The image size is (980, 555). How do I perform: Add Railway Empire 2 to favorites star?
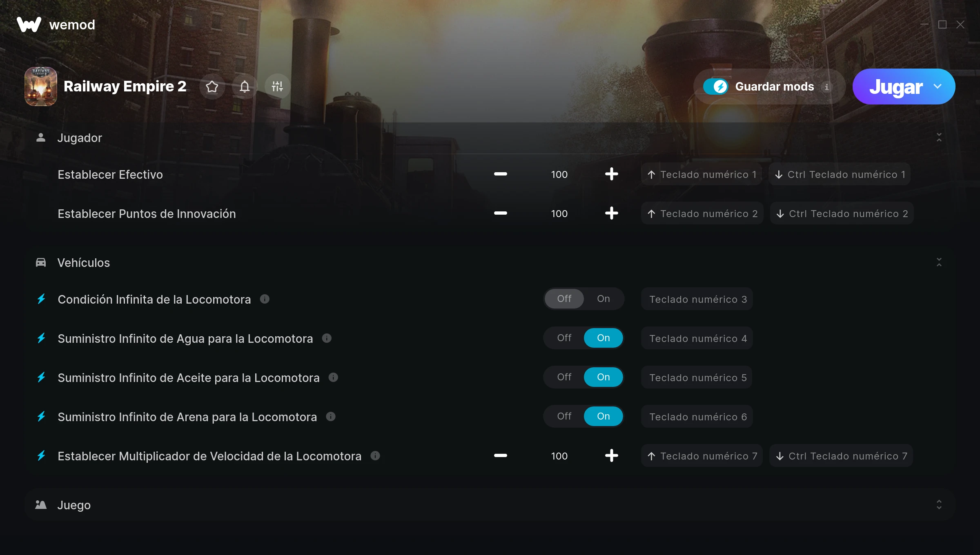point(212,87)
